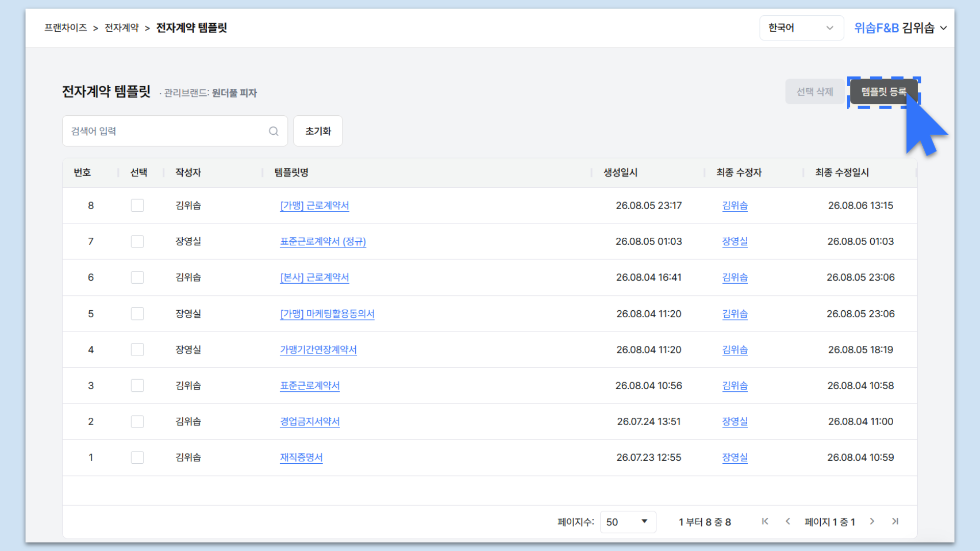980x551 pixels.
Task: Click modified date 26.08.05 18:19
Action: click(861, 349)
